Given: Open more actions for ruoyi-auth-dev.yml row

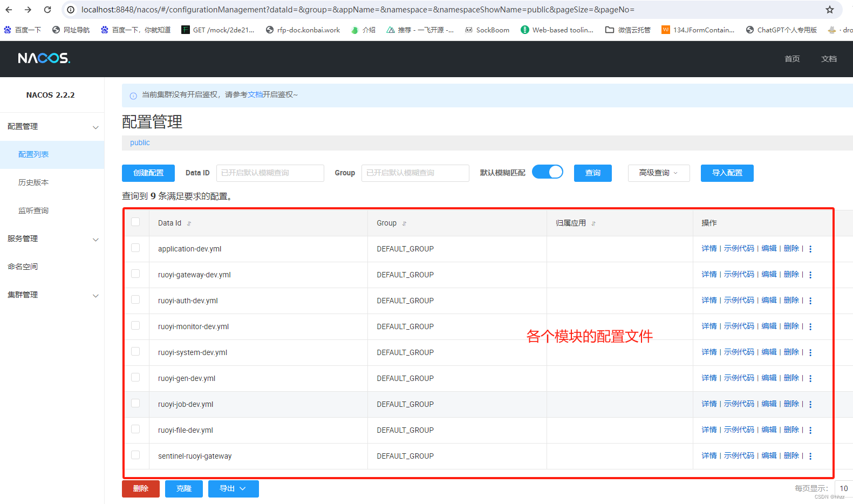Looking at the screenshot, I should point(810,301).
